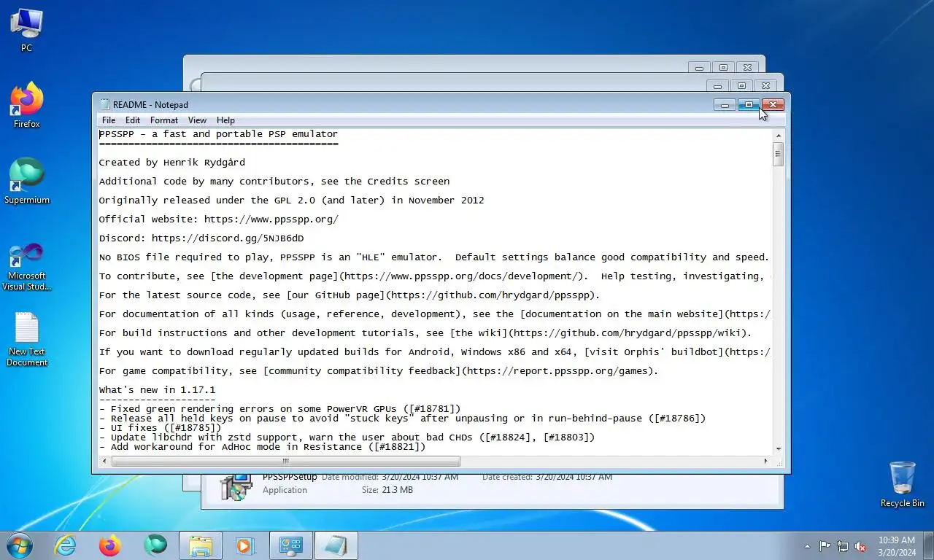Click the vertical scrollbar down arrow
Image resolution: width=934 pixels, height=560 pixels.
pyautogui.click(x=779, y=448)
